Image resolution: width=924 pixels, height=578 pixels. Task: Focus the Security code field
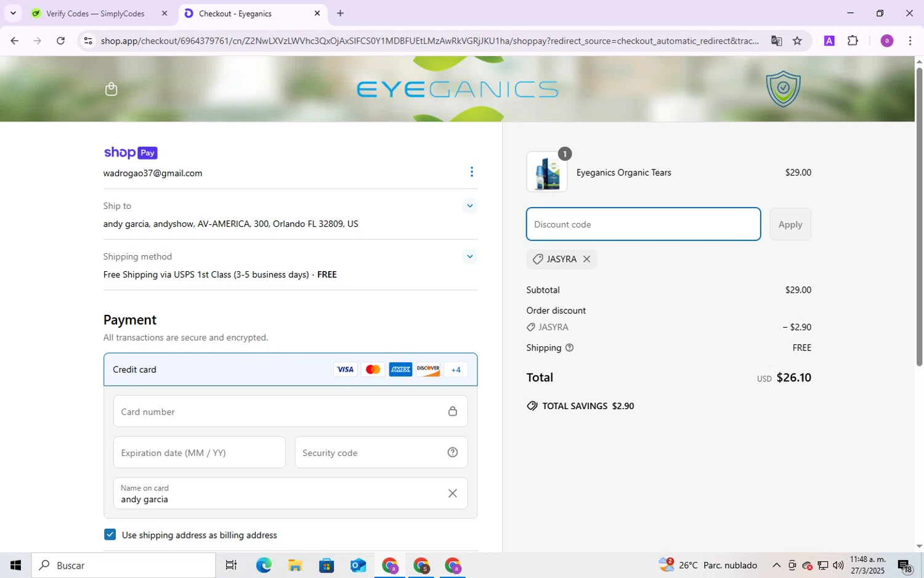coord(381,453)
